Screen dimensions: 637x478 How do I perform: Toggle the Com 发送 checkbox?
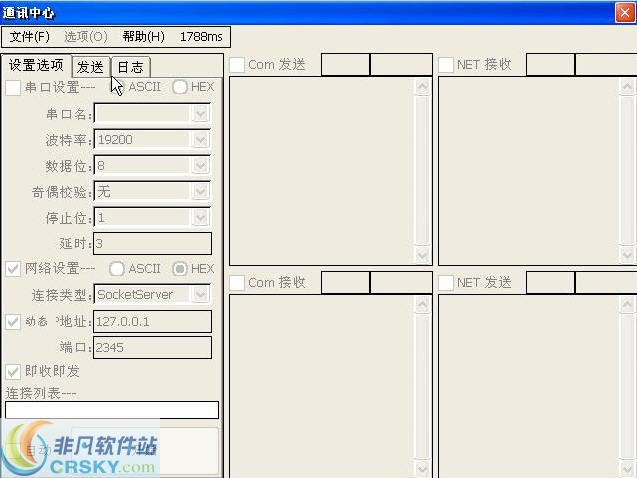[x=237, y=65]
